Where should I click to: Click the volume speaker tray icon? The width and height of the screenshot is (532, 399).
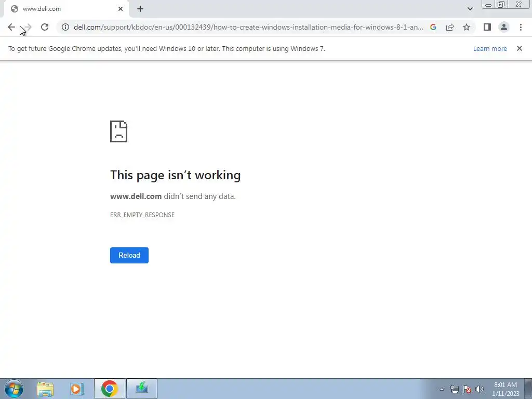pos(479,389)
